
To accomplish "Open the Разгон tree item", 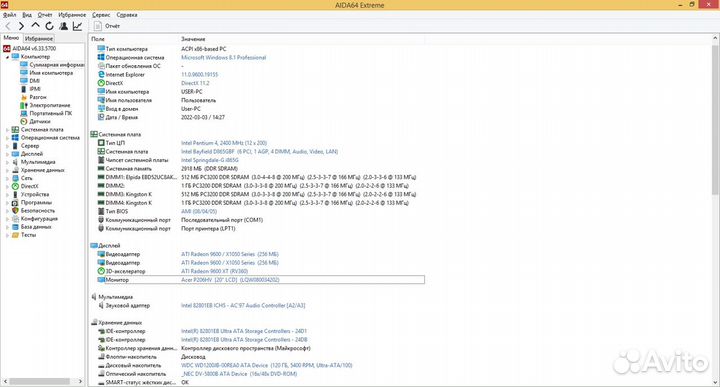I will [x=38, y=97].
